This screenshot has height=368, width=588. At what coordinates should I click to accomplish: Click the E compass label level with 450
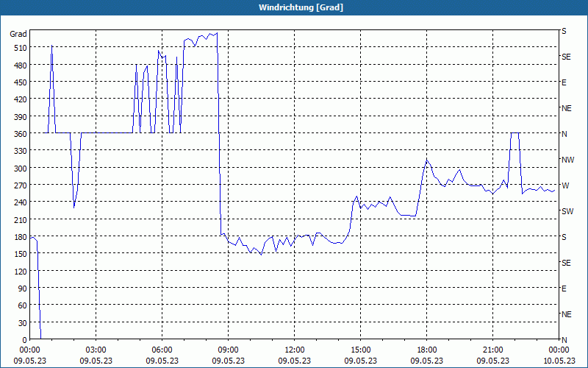click(x=564, y=82)
